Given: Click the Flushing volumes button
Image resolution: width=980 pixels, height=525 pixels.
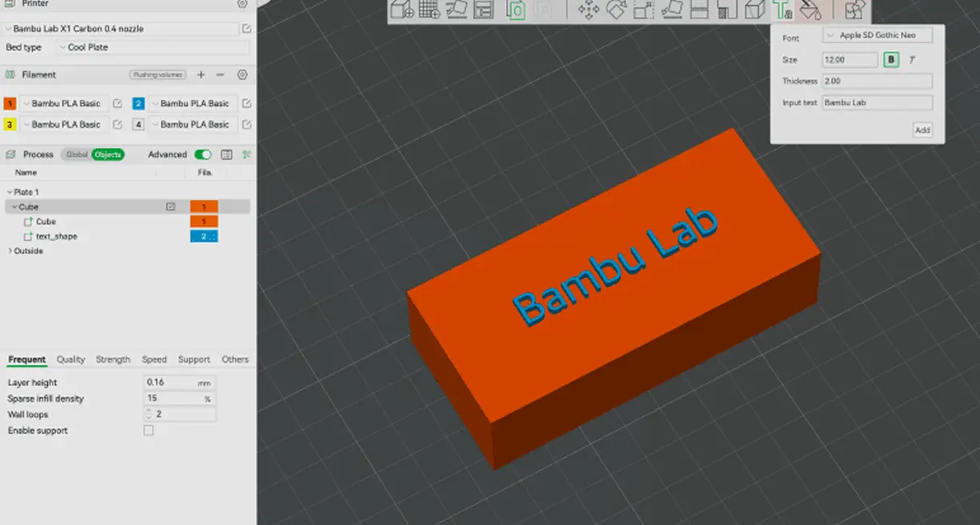Looking at the screenshot, I should point(157,74).
